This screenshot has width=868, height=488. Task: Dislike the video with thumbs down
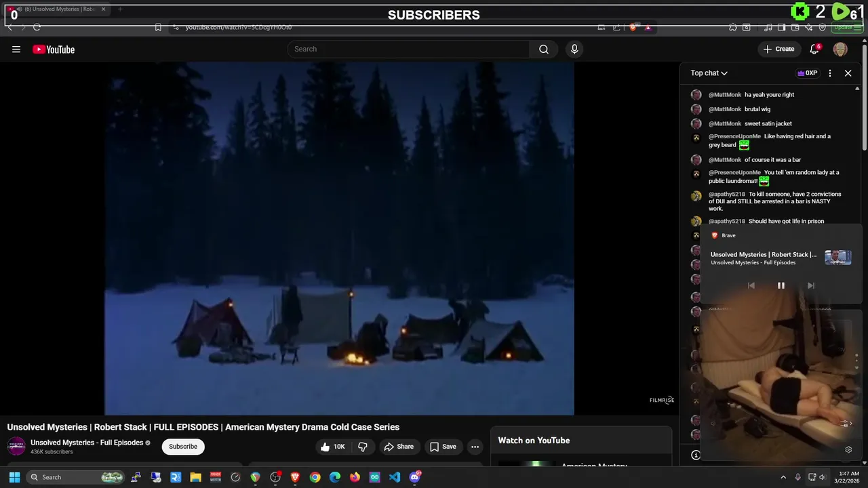pyautogui.click(x=363, y=447)
